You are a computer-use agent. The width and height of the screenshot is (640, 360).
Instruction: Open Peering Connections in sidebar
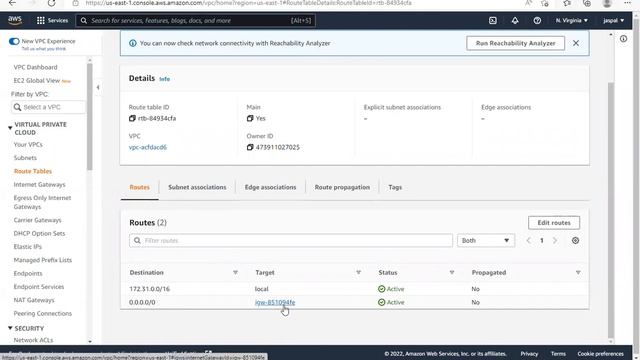point(42,313)
